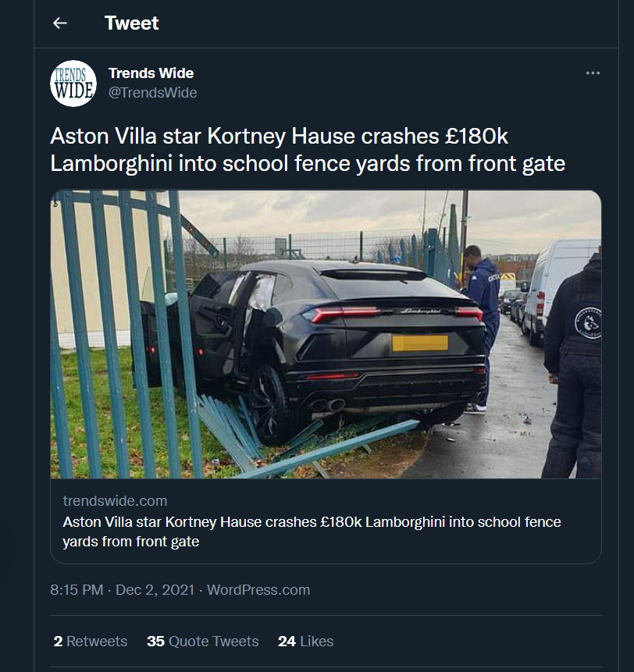
Task: Open the Trends Wide profile avatar
Action: [x=73, y=84]
